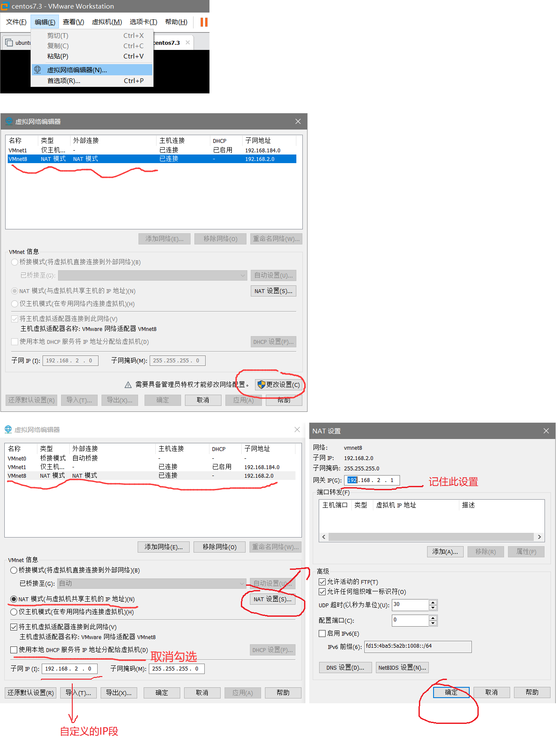Screen dimensions: 560x748
Task: Open NAT 设置(S)... in lower editor
Action: click(x=272, y=599)
